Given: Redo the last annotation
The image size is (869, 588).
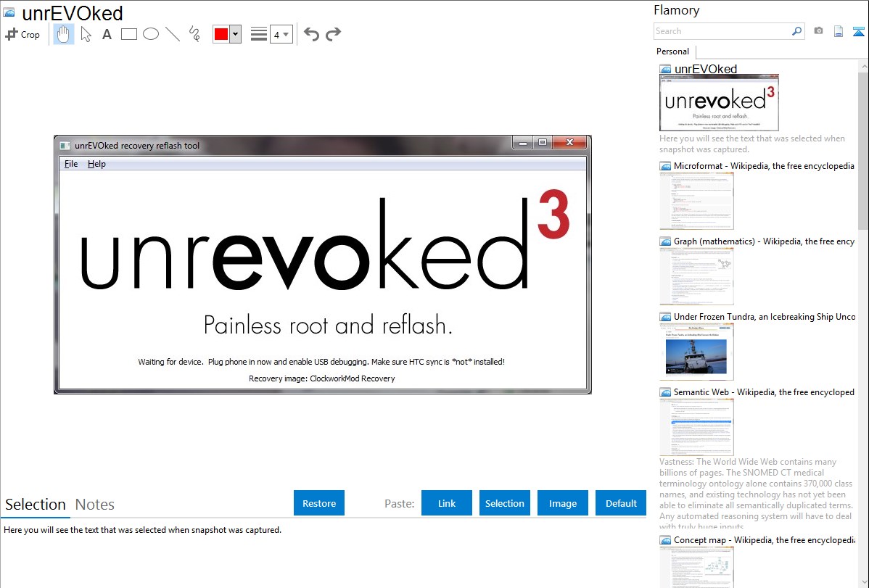Looking at the screenshot, I should (x=333, y=34).
